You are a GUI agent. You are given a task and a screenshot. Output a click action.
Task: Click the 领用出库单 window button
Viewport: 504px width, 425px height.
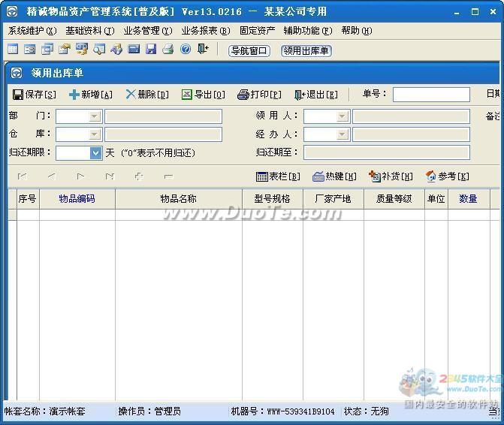(306, 50)
